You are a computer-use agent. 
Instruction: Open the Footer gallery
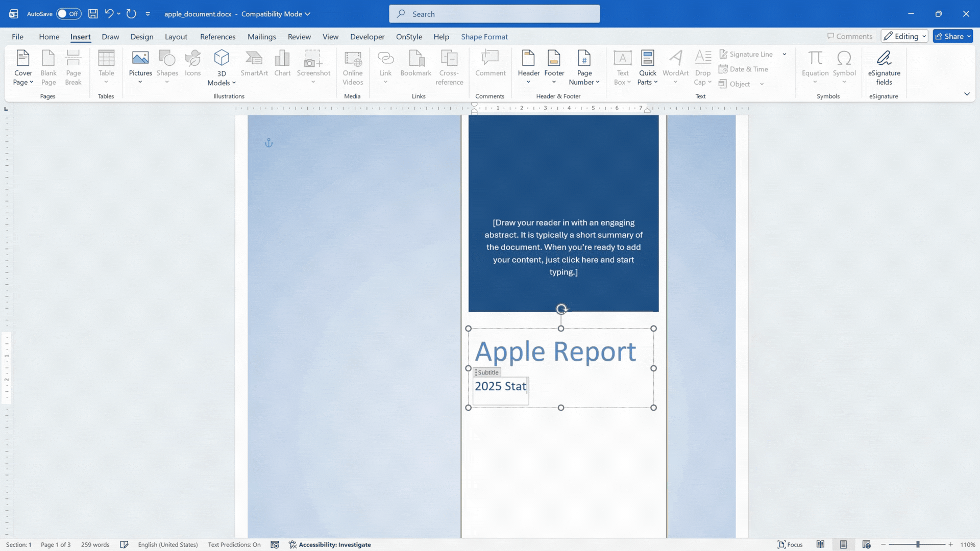point(554,68)
